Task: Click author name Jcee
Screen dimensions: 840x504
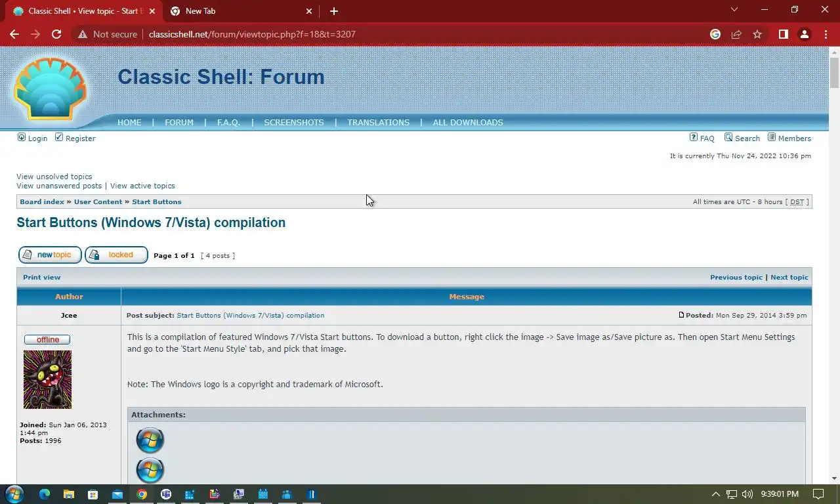Action: pos(69,315)
